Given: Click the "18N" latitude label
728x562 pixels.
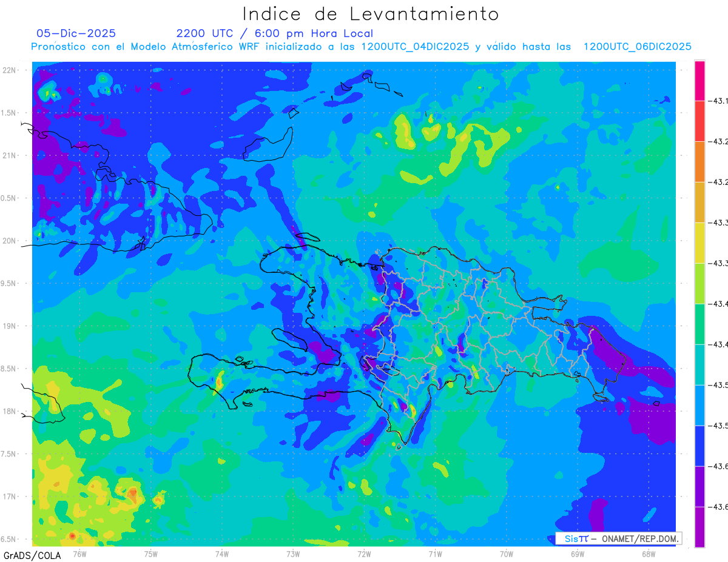Looking at the screenshot, I should click(x=10, y=411).
